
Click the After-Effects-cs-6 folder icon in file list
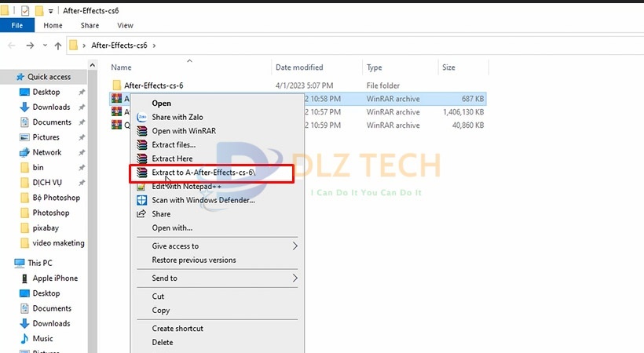[x=117, y=86]
